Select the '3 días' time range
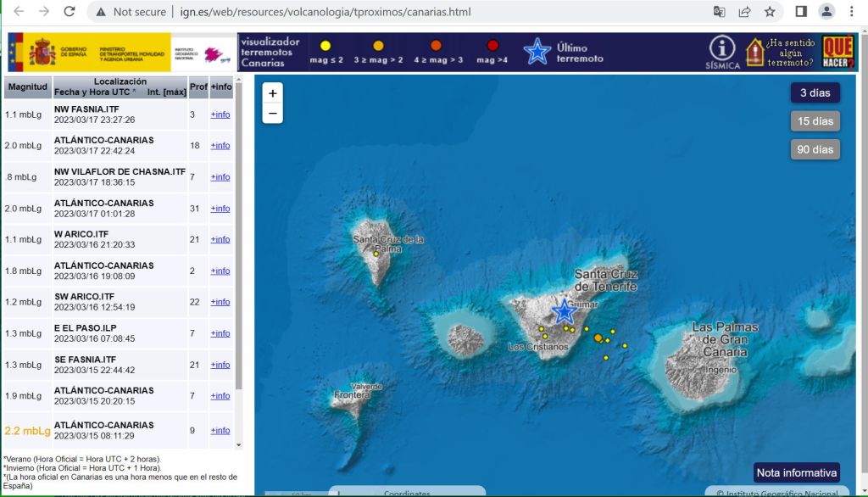 point(815,92)
